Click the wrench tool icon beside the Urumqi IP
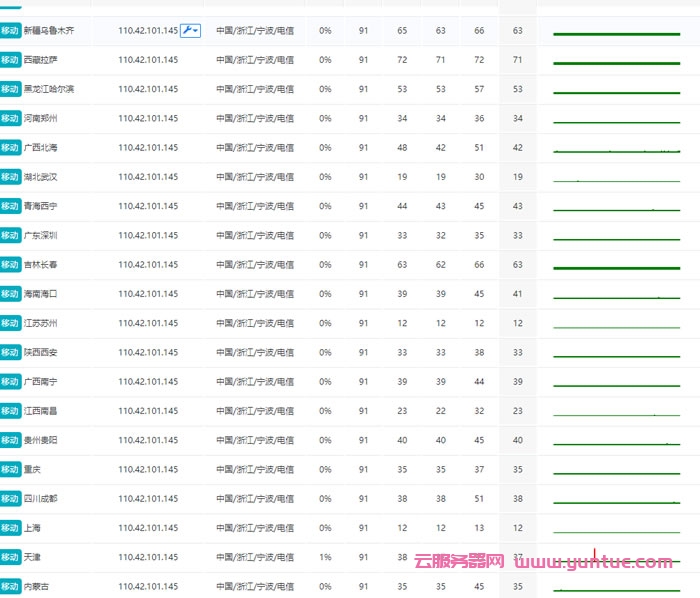Image resolution: width=700 pixels, height=598 pixels. point(187,31)
